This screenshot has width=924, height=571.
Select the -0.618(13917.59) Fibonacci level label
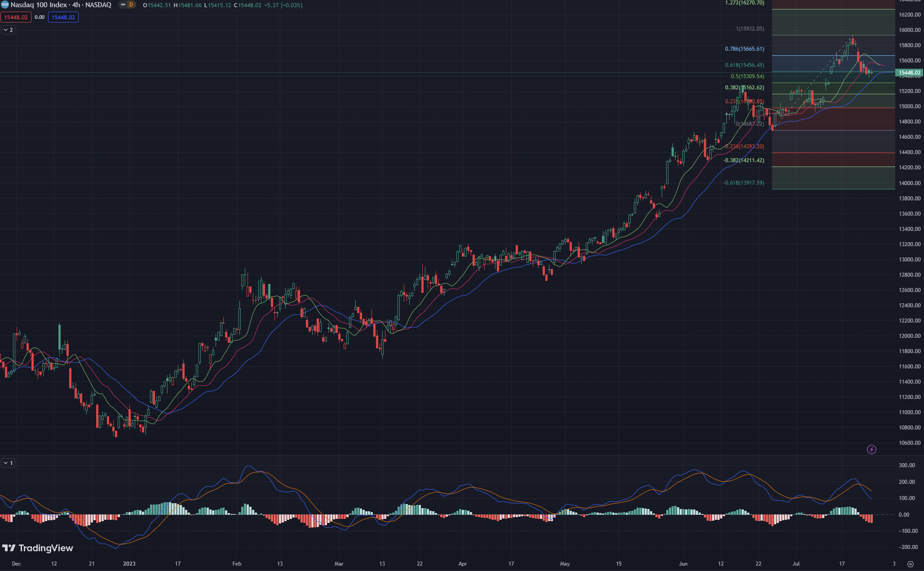point(743,183)
